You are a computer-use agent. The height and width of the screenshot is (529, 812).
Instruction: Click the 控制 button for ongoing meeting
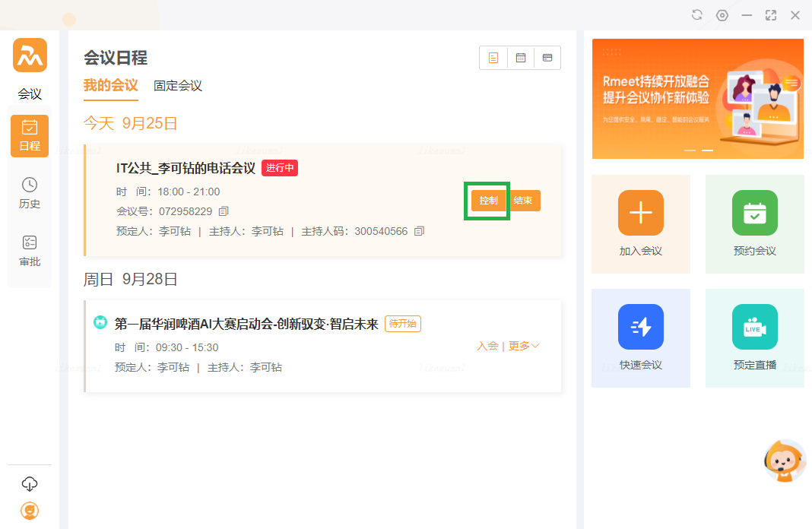click(x=488, y=201)
